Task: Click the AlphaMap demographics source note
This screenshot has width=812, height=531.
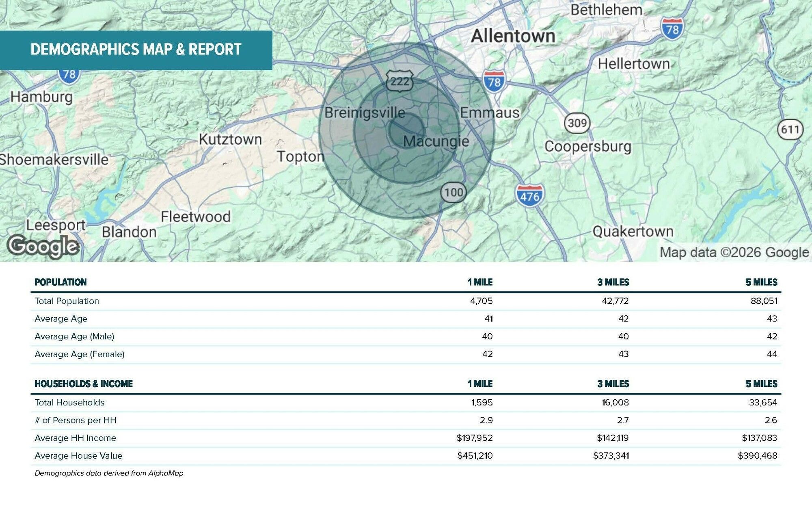Action: click(109, 473)
